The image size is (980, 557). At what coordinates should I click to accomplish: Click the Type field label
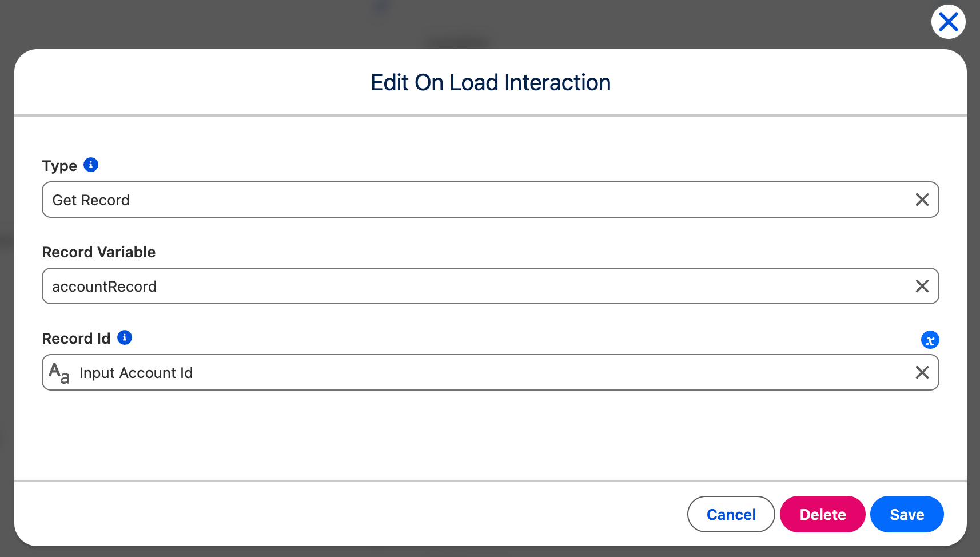tap(59, 166)
